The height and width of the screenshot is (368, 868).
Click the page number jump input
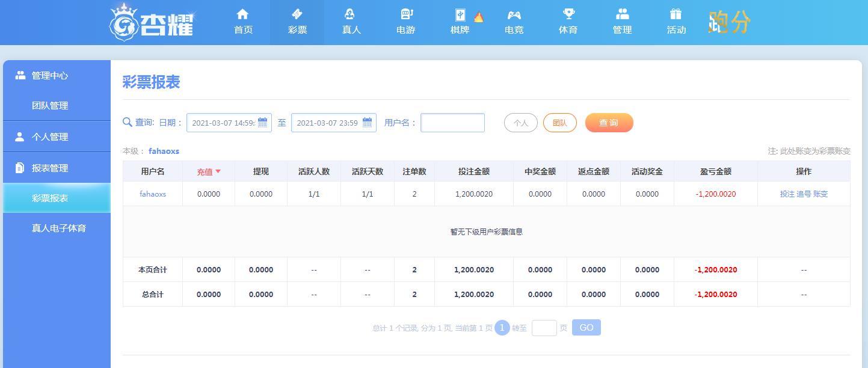(544, 328)
